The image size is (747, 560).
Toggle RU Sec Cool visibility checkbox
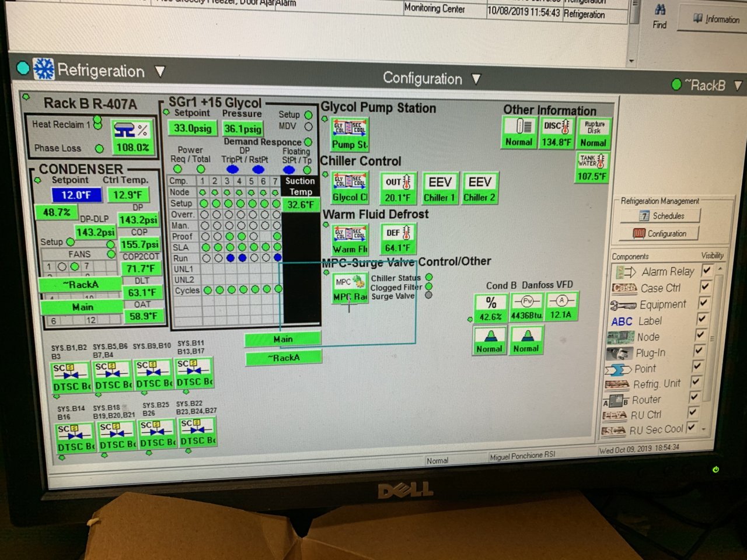pyautogui.click(x=691, y=427)
